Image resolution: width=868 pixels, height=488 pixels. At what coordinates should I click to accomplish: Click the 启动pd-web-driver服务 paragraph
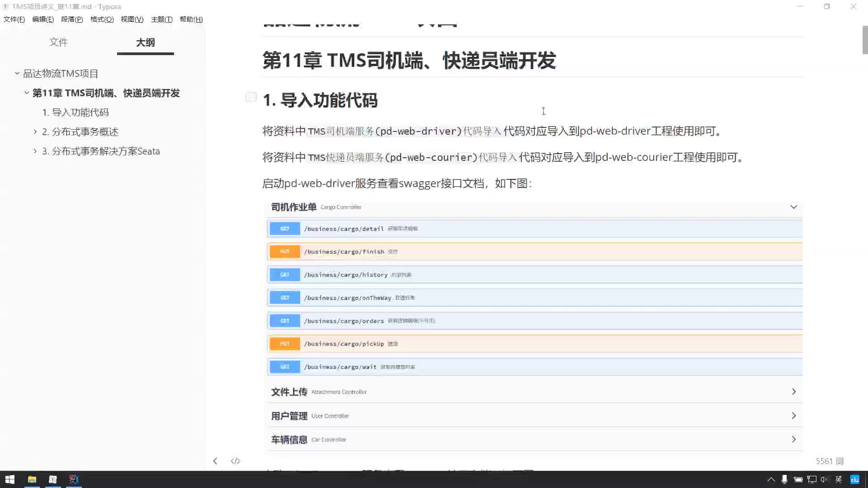pyautogui.click(x=397, y=183)
